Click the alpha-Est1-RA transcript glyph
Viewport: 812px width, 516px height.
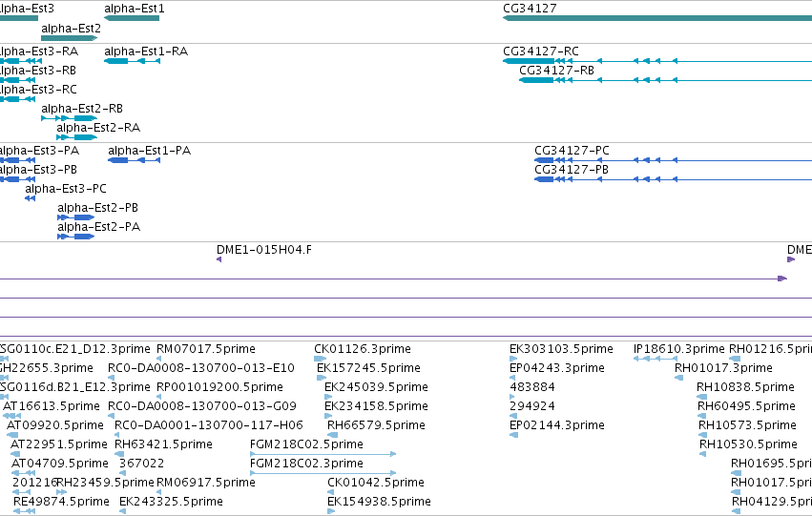pos(132,61)
